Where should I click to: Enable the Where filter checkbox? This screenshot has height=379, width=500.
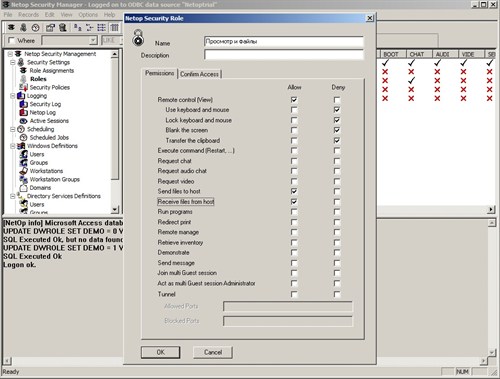[x=11, y=40]
